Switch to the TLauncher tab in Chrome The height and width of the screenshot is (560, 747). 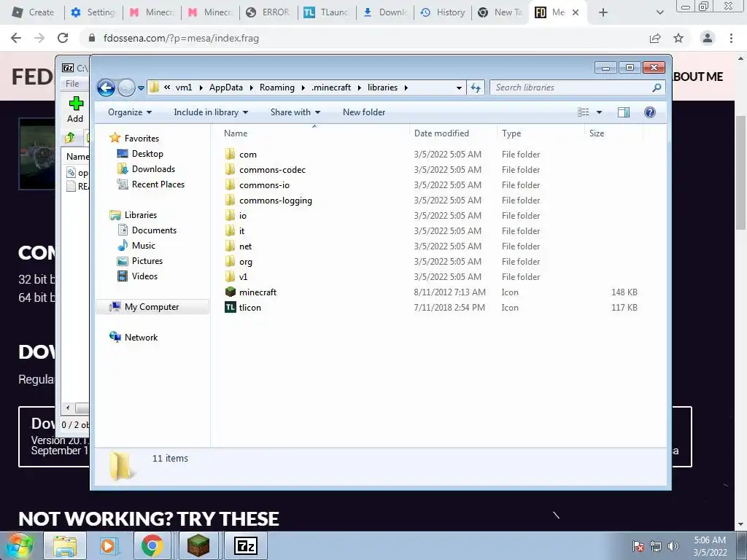(x=327, y=12)
